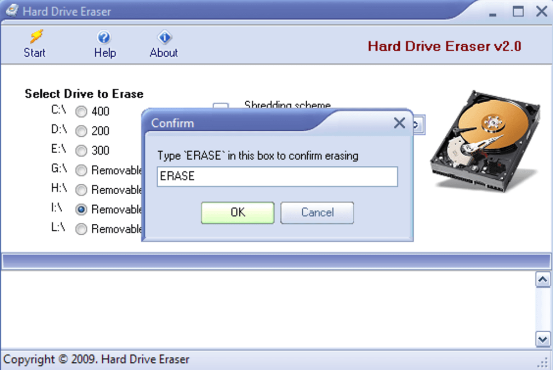
Task: Close the Confirm dialog with X
Action: tap(399, 123)
